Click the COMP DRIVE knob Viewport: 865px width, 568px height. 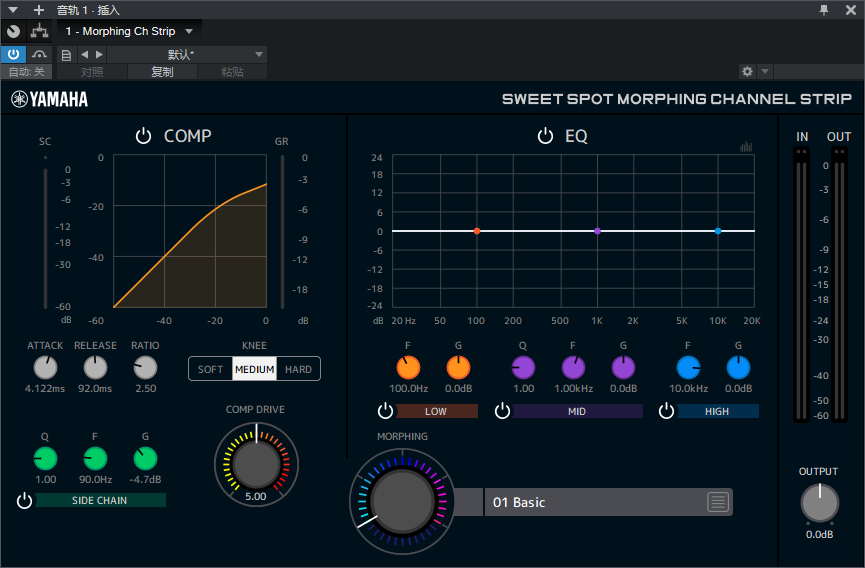point(256,464)
